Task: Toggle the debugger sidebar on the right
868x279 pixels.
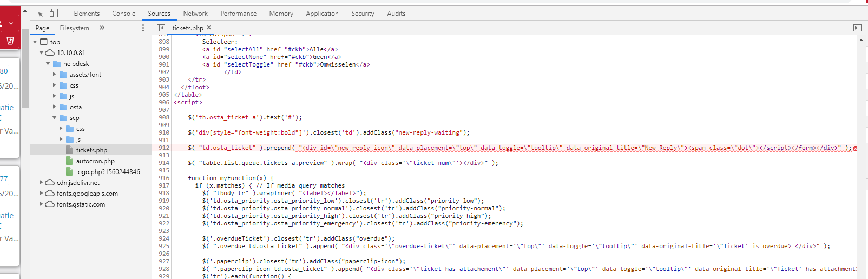Action: tap(857, 28)
